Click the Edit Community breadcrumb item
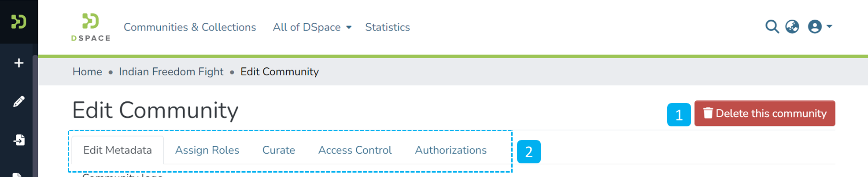Image resolution: width=868 pixels, height=177 pixels. point(279,72)
